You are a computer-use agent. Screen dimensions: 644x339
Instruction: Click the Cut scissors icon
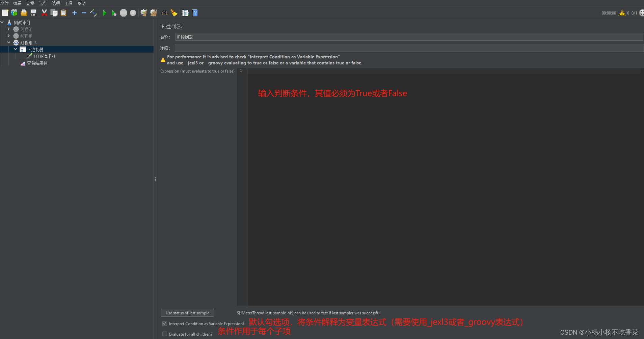pyautogui.click(x=44, y=13)
